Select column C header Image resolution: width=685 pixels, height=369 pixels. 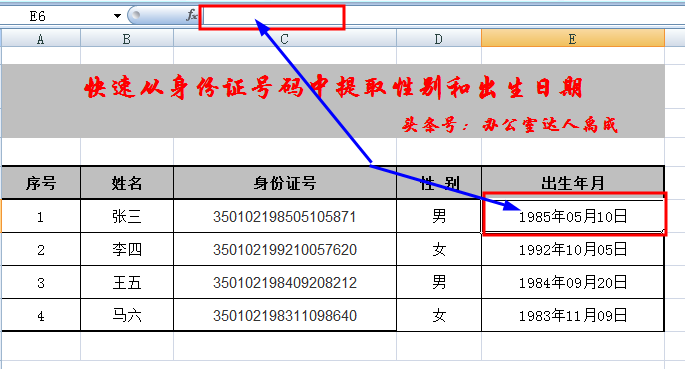[285, 39]
